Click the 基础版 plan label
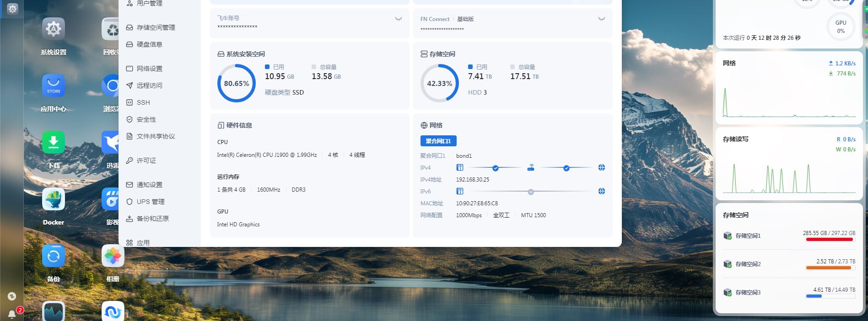Screen dimensions: 868x321 point(465,19)
